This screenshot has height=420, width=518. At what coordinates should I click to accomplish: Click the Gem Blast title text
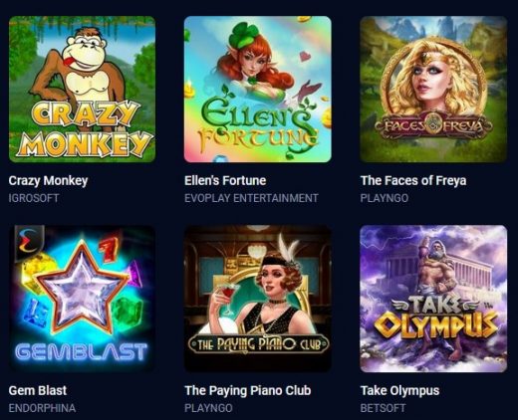(x=38, y=390)
